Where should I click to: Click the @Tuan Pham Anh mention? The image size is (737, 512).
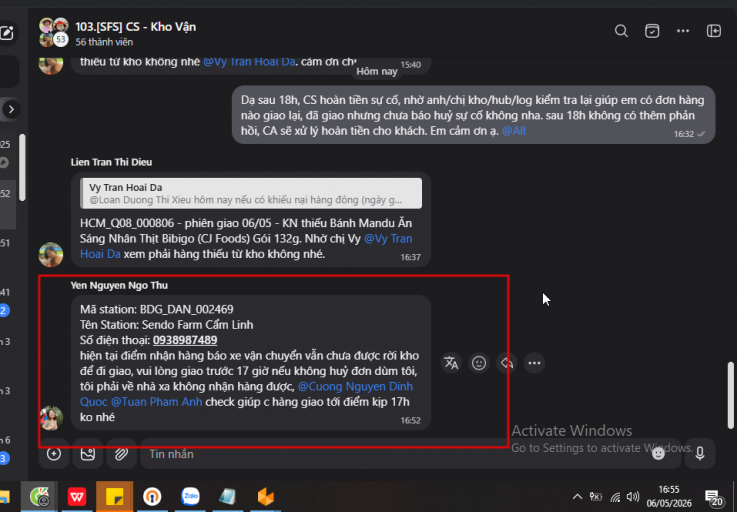pyautogui.click(x=157, y=402)
